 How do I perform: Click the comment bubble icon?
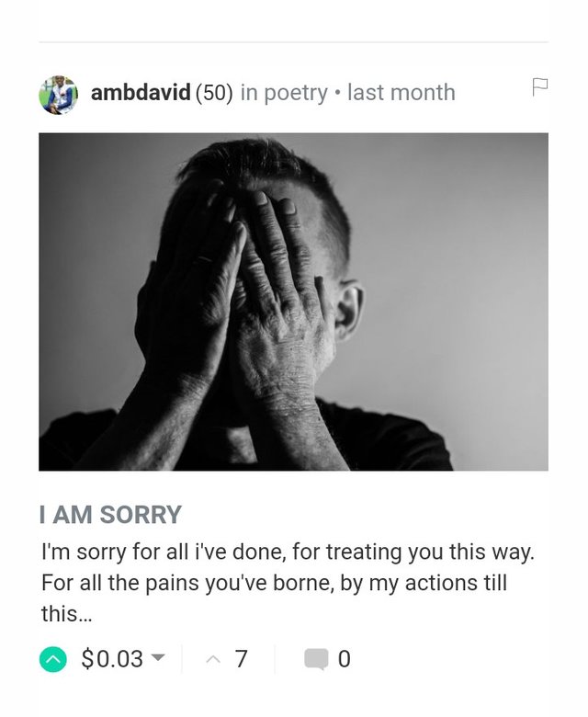click(x=316, y=659)
